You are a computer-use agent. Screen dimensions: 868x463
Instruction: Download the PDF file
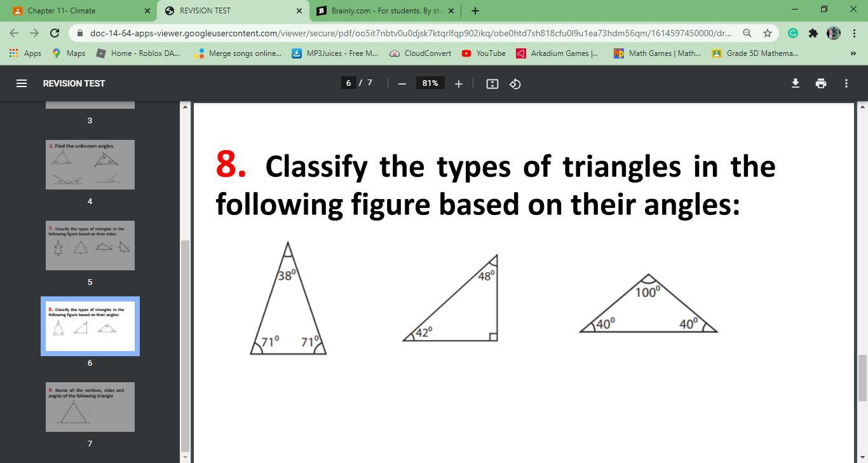pos(795,83)
